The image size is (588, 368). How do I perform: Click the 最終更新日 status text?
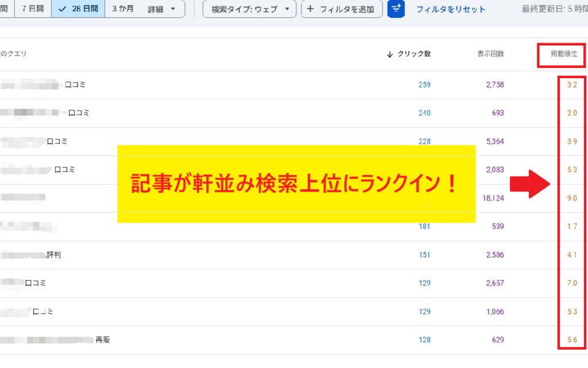pyautogui.click(x=555, y=9)
